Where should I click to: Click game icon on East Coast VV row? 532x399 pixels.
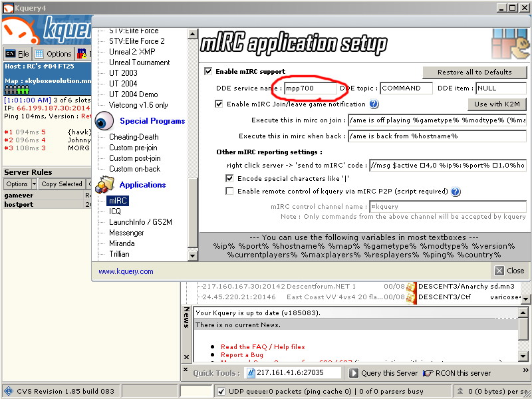coord(411,297)
